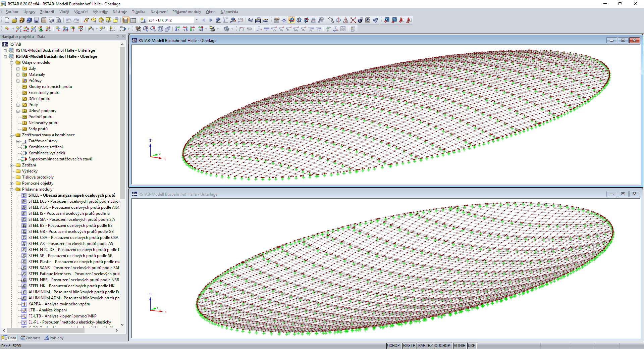The width and height of the screenshot is (644, 349).
Task: Toggle the project navigator panel button
Action: tap(126, 20)
